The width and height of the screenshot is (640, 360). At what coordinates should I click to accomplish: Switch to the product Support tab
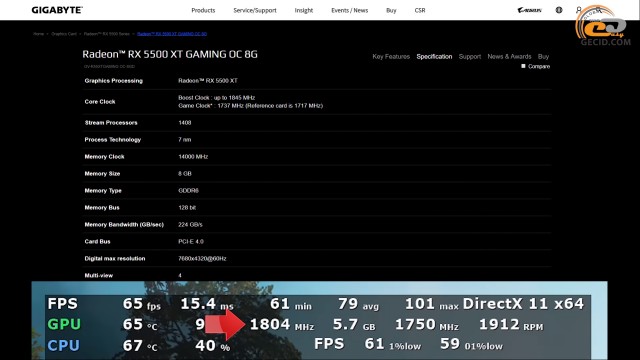(470, 56)
